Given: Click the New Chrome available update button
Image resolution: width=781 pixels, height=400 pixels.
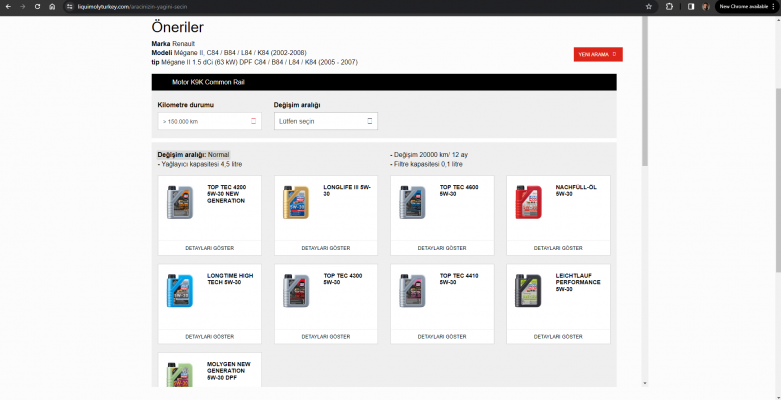Looking at the screenshot, I should point(747,7).
